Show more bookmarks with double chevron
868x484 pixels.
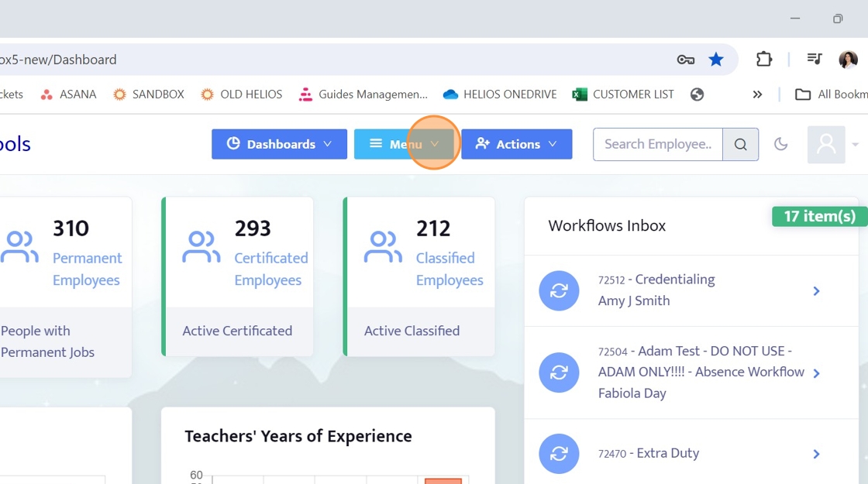(757, 94)
